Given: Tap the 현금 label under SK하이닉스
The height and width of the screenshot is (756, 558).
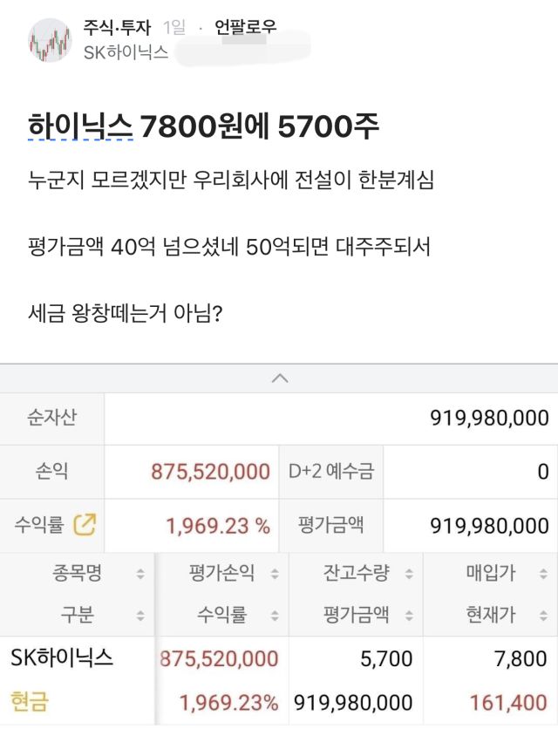Looking at the screenshot, I should point(30,701).
